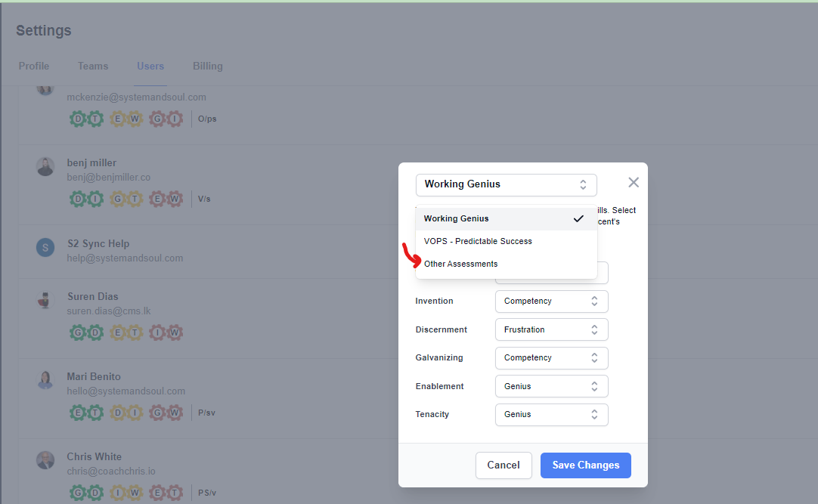The image size is (818, 504).
Task: Close the Working Genius dialog
Action: coord(634,182)
